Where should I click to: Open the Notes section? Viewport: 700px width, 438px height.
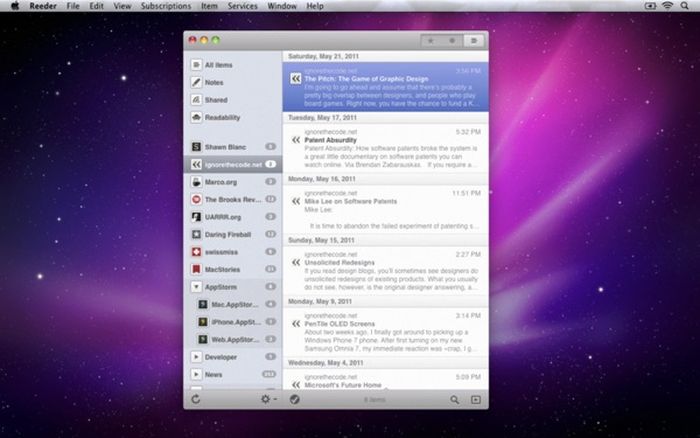[233, 83]
